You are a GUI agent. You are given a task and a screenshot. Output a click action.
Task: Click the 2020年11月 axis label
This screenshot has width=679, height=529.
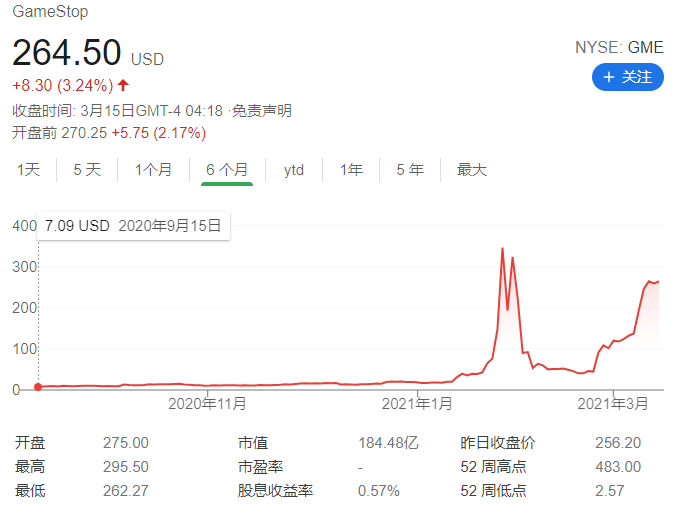207,404
